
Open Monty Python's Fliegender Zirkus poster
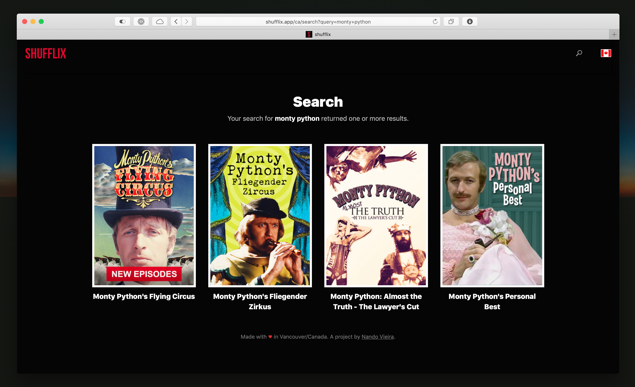point(260,215)
